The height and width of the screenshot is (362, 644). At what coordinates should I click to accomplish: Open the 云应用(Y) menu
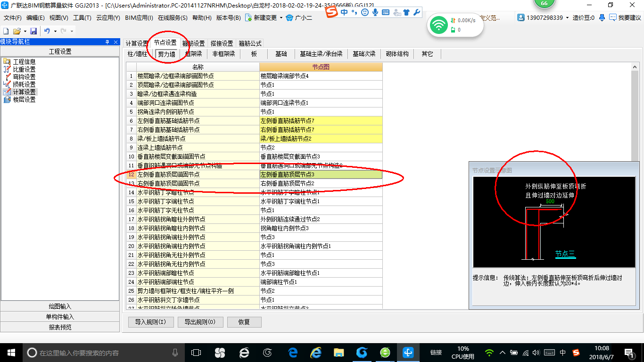pos(108,18)
